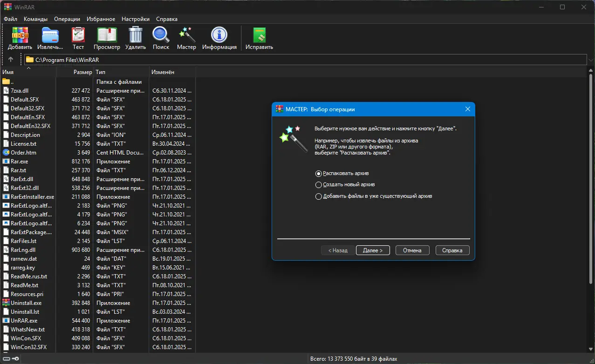Image resolution: width=595 pixels, height=364 pixels.
Task: Click the status bar total bytes text
Action: 354,359
